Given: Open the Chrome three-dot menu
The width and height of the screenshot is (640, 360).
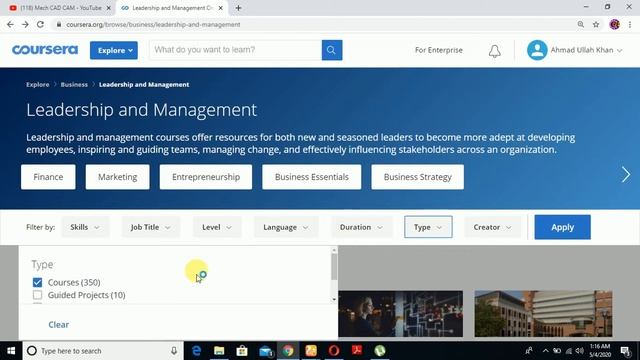Looking at the screenshot, I should tap(630, 24).
